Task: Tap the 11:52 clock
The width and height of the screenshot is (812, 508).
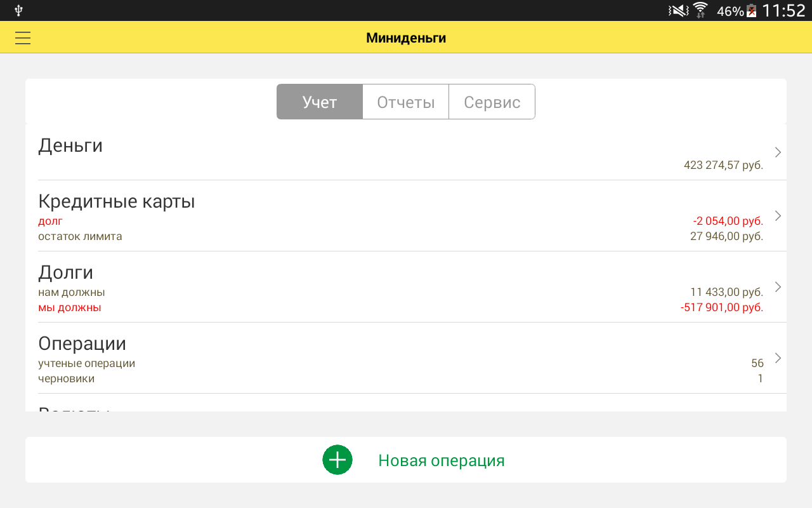Action: [783, 11]
